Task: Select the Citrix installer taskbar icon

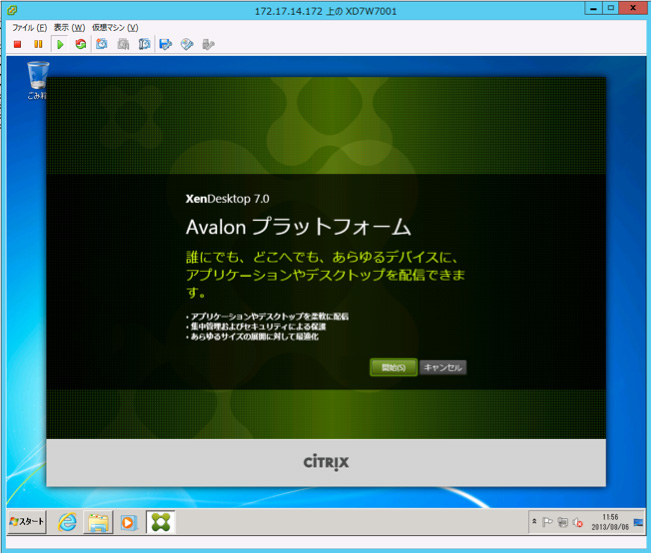Action: [x=161, y=522]
